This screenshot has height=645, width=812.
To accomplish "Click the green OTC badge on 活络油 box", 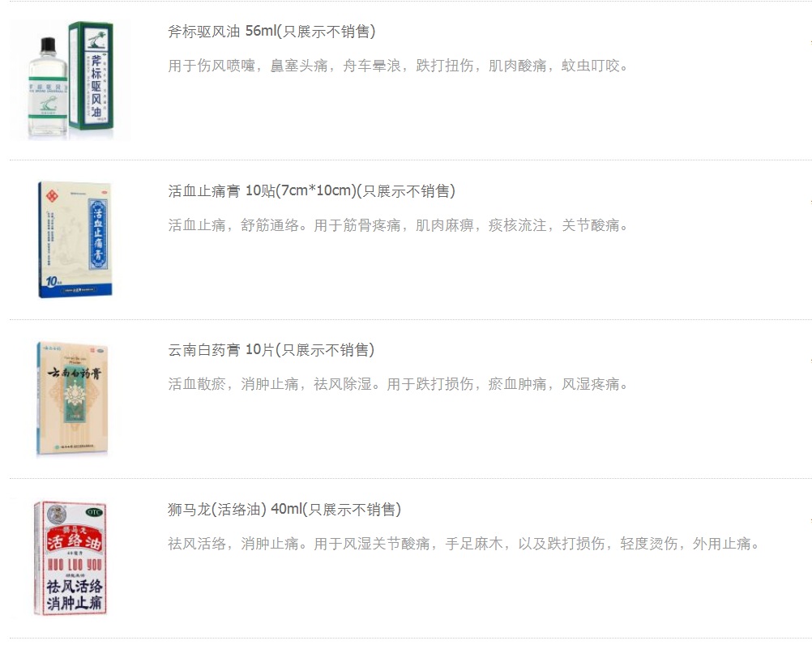I will point(94,512).
